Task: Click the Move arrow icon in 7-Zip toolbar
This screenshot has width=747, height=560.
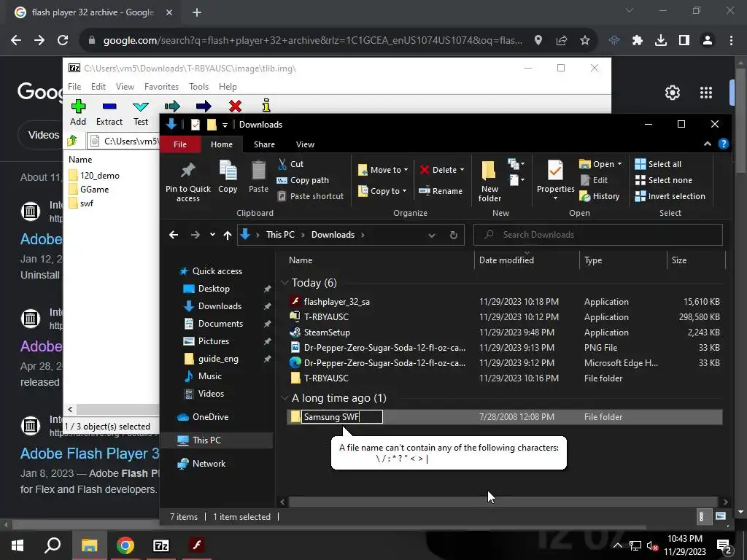Action: point(204,106)
